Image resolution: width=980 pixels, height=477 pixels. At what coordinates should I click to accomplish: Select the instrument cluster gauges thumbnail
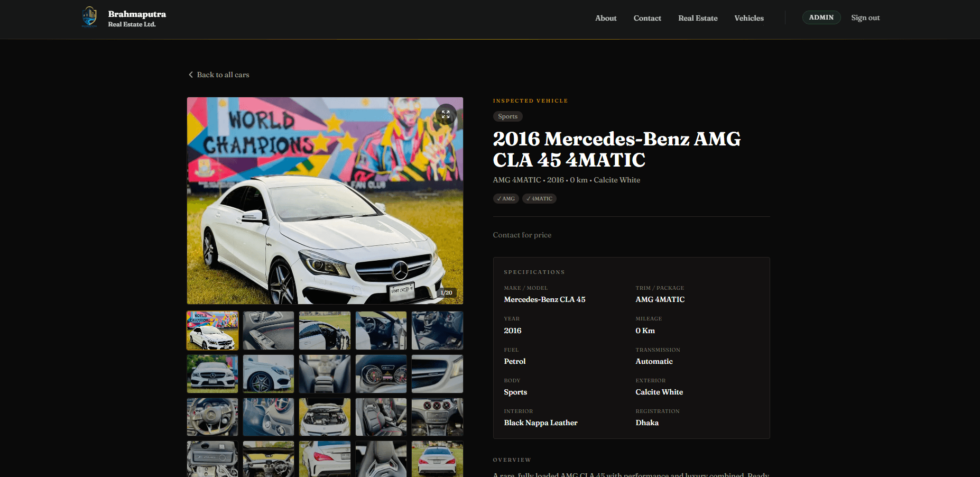tap(381, 374)
